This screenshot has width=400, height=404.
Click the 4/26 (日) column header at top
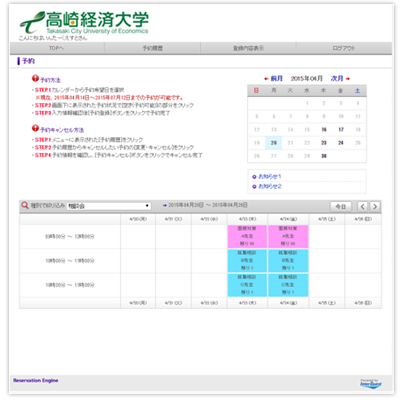pyautogui.click(x=363, y=219)
